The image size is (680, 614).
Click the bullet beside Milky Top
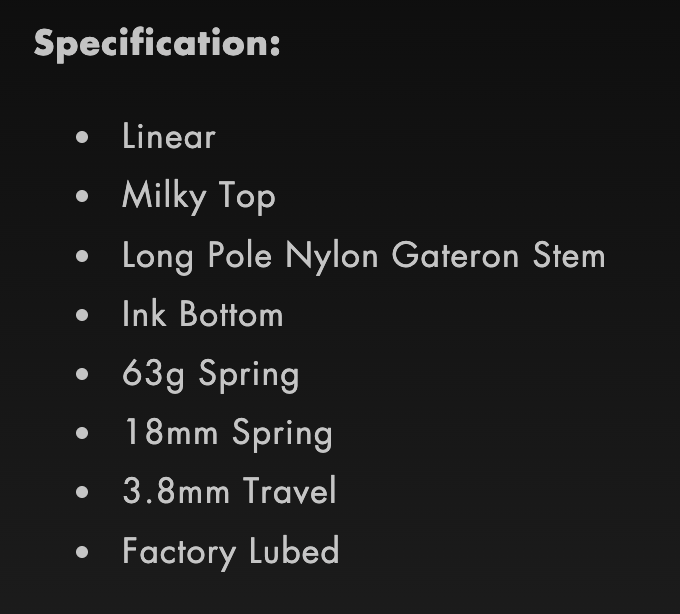click(x=82, y=196)
